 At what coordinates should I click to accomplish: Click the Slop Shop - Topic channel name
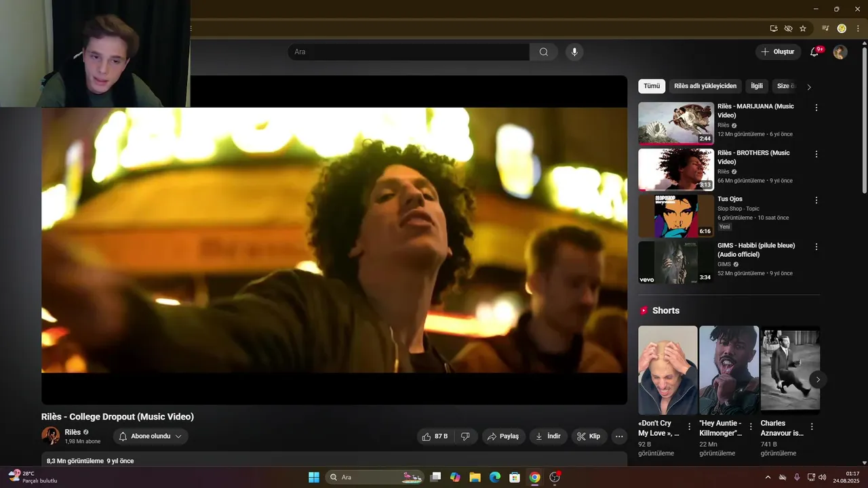pos(738,209)
